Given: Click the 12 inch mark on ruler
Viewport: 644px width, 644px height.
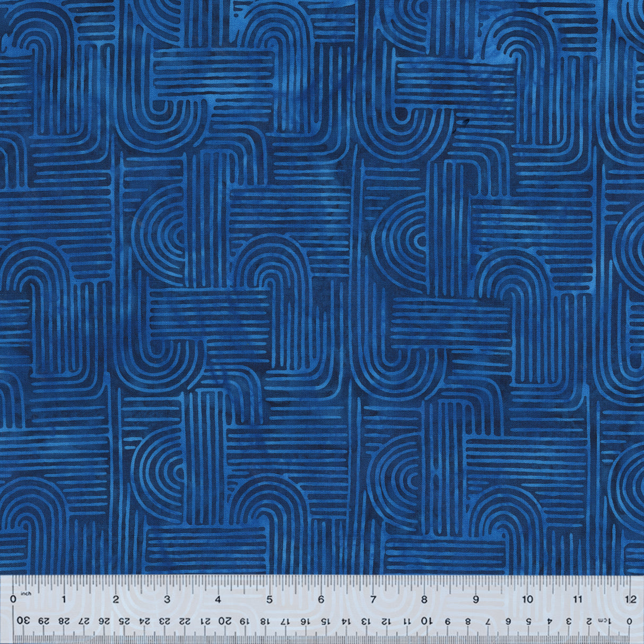Looking at the screenshot, I should click(630, 599).
